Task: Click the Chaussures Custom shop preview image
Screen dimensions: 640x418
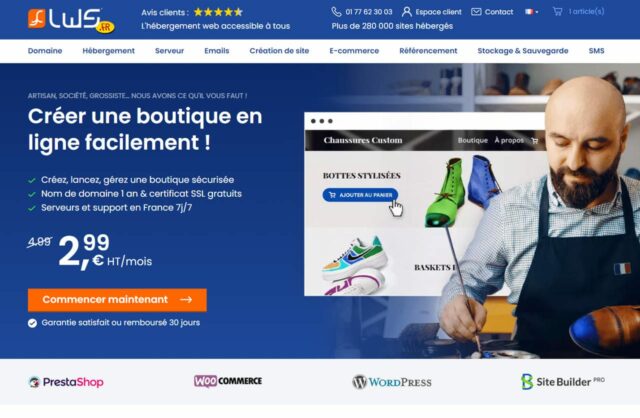Action: coord(424,204)
